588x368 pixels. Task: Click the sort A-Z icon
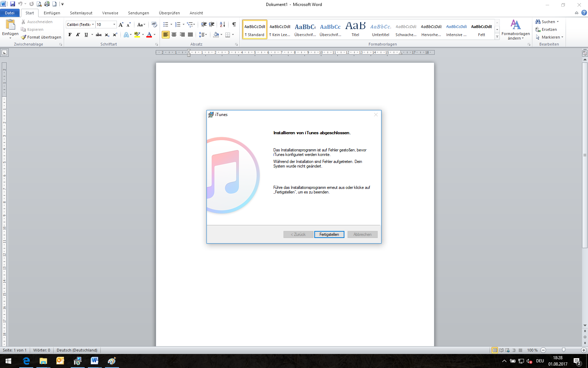click(222, 25)
